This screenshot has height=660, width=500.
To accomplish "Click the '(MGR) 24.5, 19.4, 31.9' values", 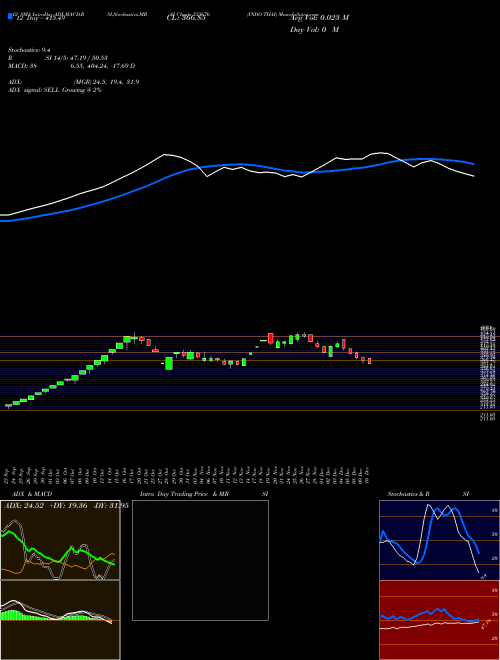I will click(x=106, y=82).
